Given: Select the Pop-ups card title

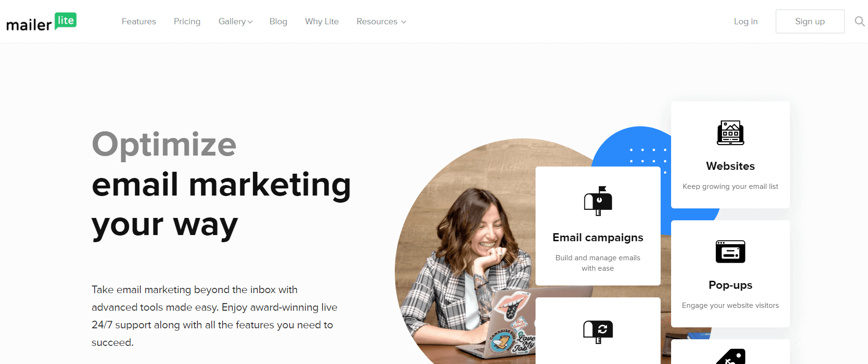Looking at the screenshot, I should [731, 285].
